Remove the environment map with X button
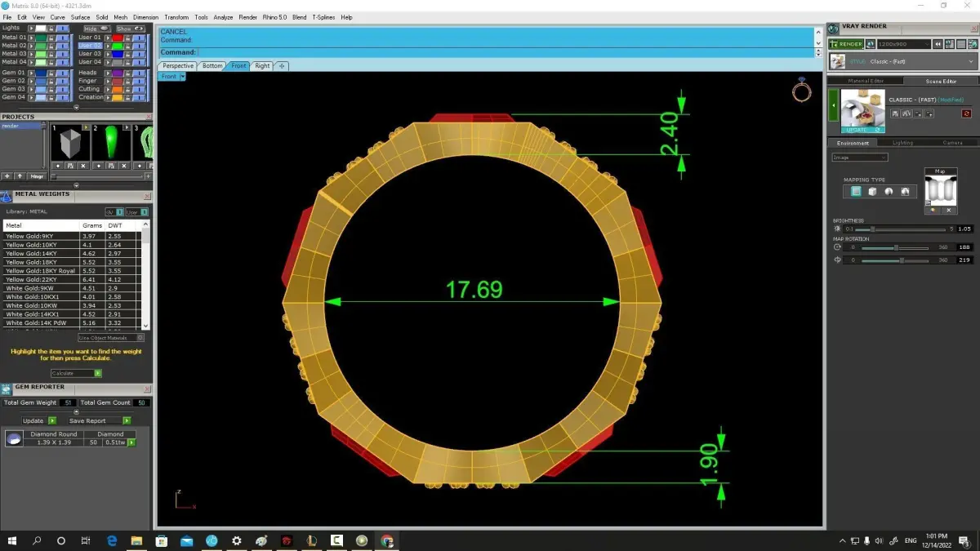 coord(949,211)
